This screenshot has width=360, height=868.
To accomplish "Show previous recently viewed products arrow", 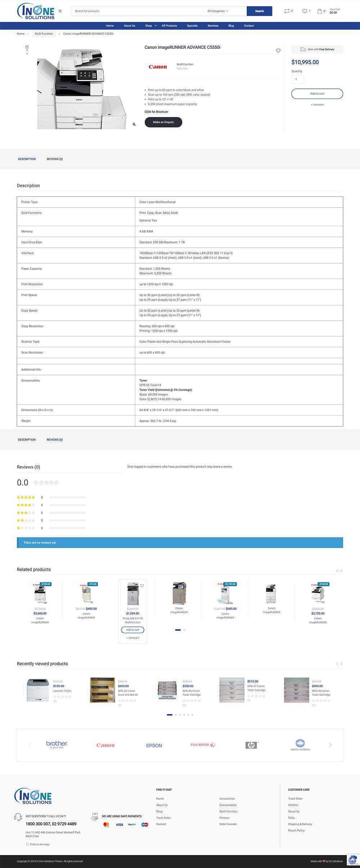I will (337, 664).
